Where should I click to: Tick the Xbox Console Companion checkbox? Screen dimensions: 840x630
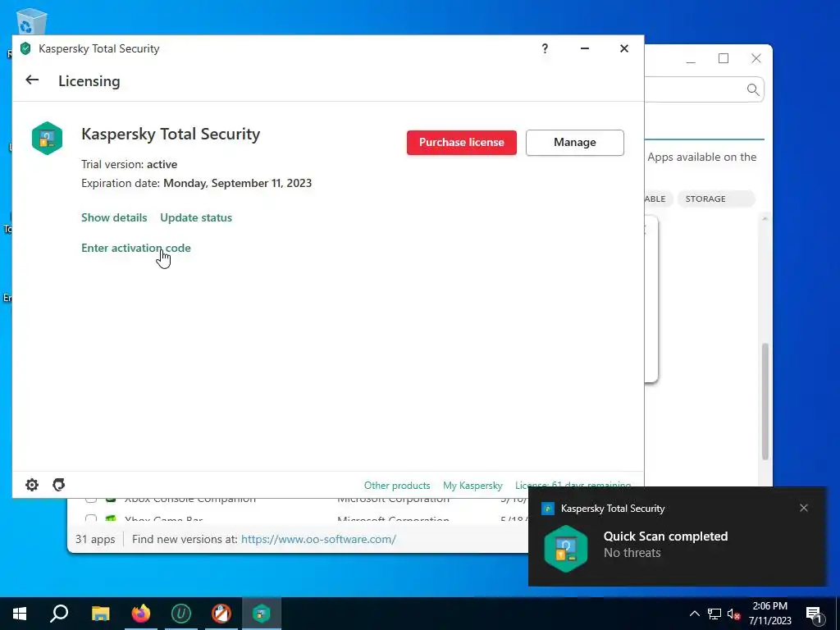click(x=91, y=500)
